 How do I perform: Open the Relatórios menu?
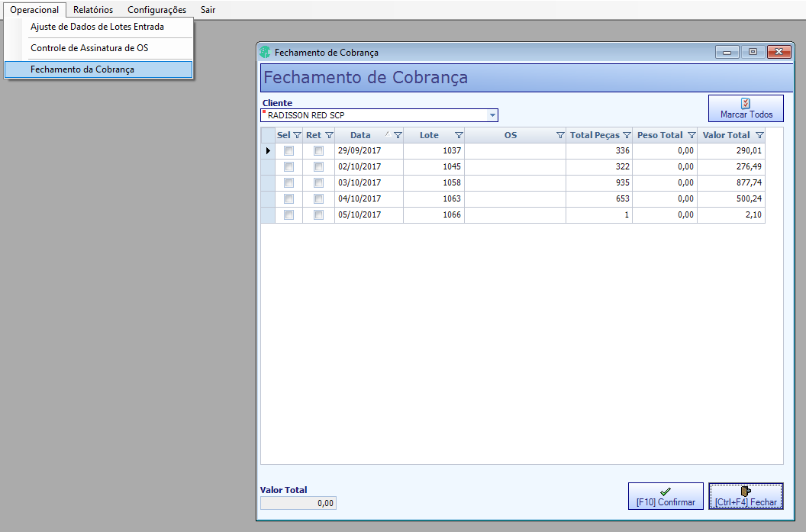pos(93,10)
